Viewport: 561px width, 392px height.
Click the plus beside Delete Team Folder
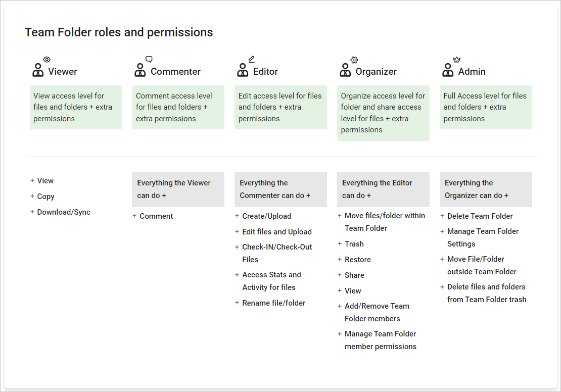click(442, 216)
